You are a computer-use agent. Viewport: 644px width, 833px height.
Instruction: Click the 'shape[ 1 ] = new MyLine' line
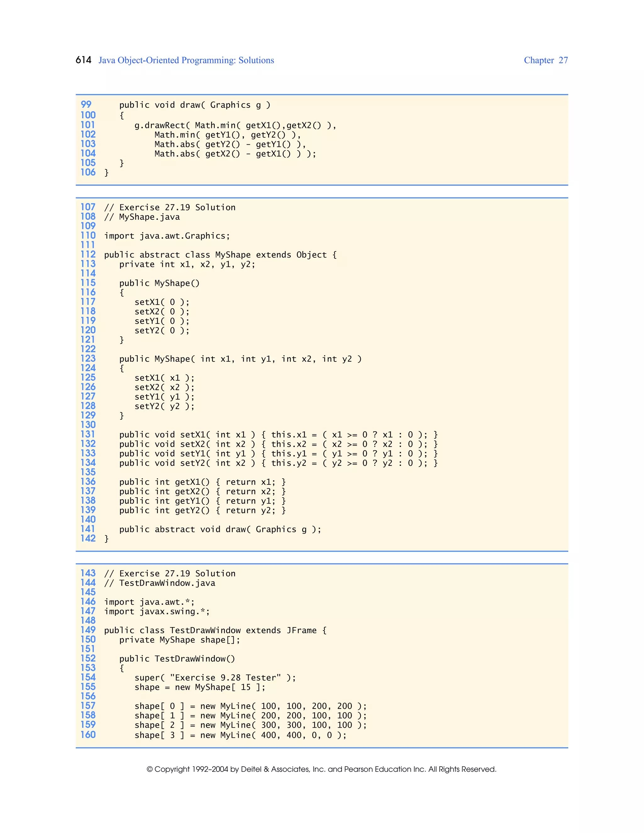[251, 716]
